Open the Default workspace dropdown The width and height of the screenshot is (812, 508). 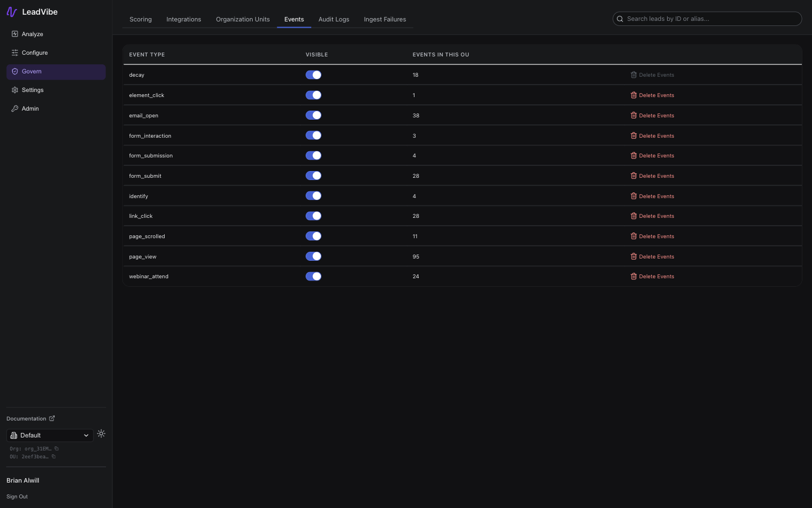(x=50, y=435)
